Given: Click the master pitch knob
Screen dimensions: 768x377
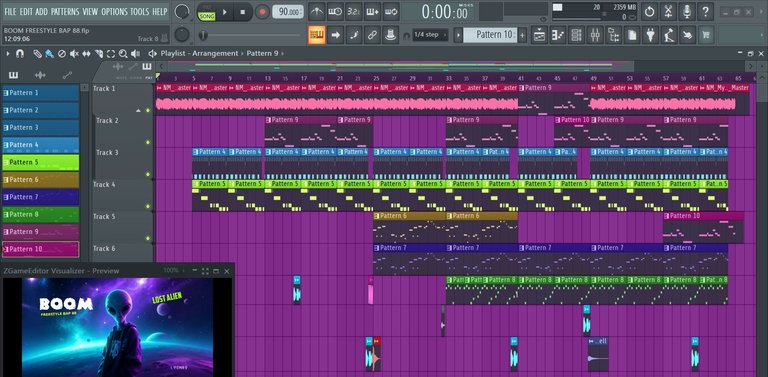Looking at the screenshot, I should 182,35.
